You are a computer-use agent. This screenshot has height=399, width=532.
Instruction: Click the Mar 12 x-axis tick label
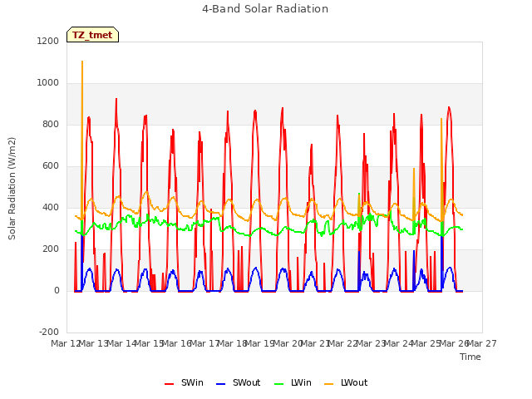(66, 343)
